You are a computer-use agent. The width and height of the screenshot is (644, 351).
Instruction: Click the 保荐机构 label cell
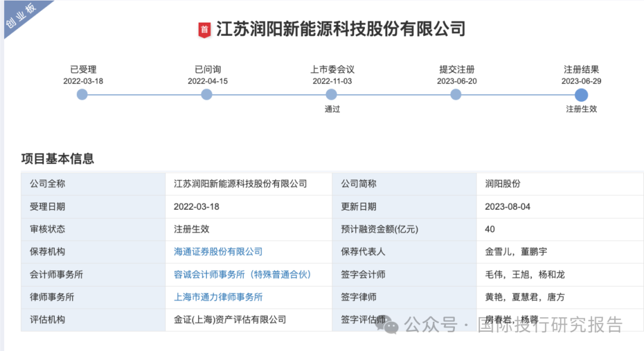[93, 251]
